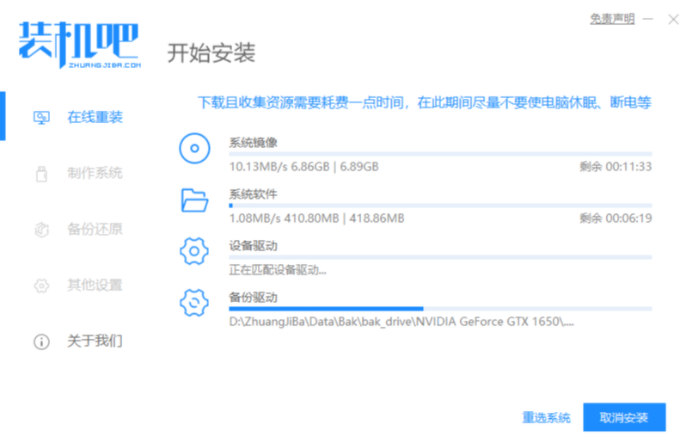Click the 系统镜像 disc icon
Viewport: 684px width, 446px height.
[x=194, y=149]
